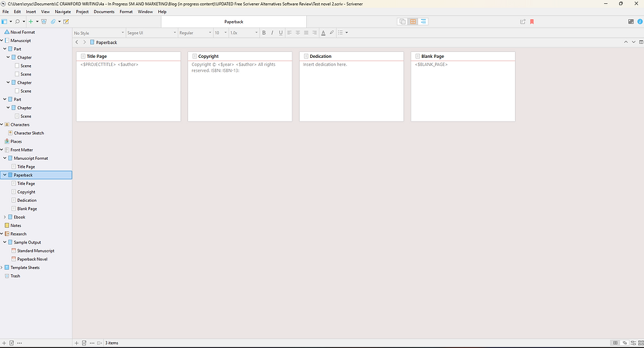Open the highlight color marker
The width and height of the screenshot is (644, 348).
point(332,32)
